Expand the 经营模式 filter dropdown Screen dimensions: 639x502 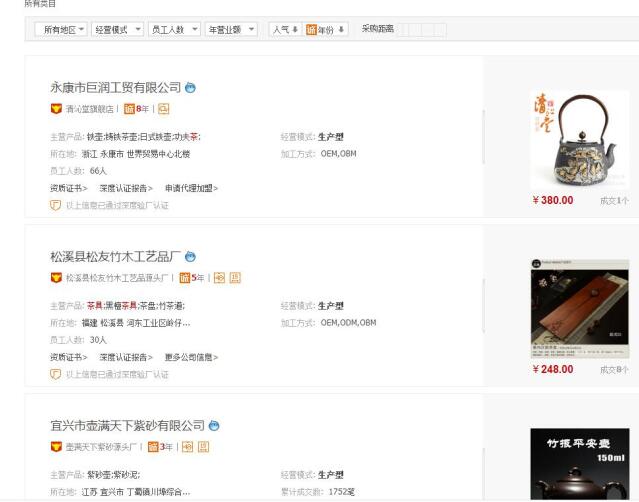117,30
